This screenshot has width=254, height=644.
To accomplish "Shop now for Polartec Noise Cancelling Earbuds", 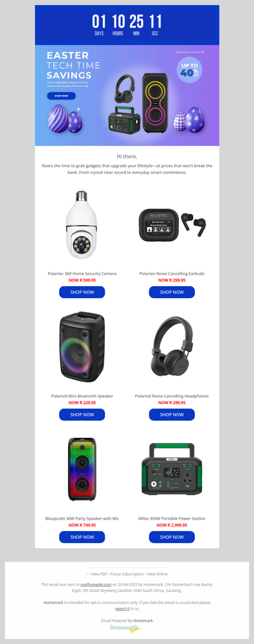I will point(172,292).
